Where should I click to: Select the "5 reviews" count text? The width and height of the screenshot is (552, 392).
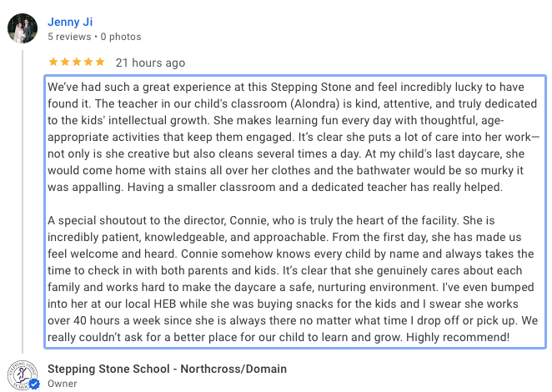(x=69, y=37)
